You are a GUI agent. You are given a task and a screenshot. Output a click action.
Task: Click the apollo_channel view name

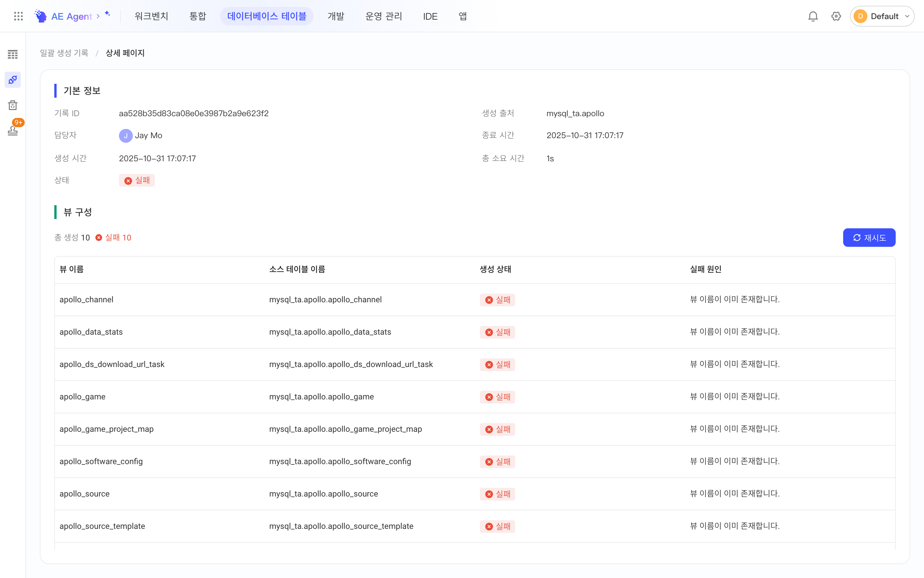pyautogui.click(x=86, y=299)
